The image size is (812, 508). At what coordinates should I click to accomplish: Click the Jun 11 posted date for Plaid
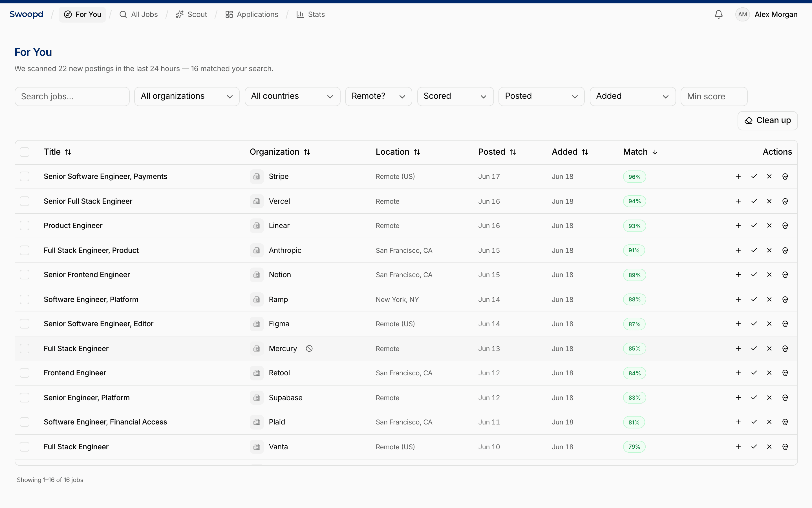pyautogui.click(x=489, y=422)
